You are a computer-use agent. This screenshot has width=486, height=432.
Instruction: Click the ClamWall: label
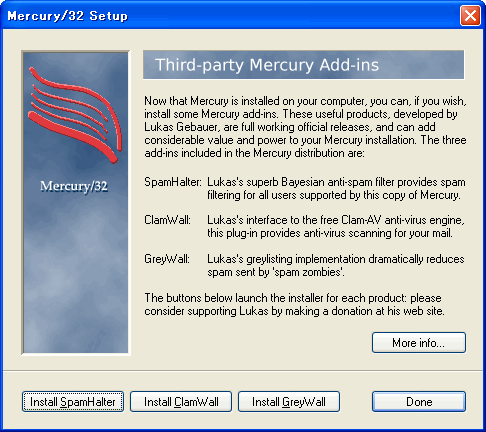click(x=167, y=220)
